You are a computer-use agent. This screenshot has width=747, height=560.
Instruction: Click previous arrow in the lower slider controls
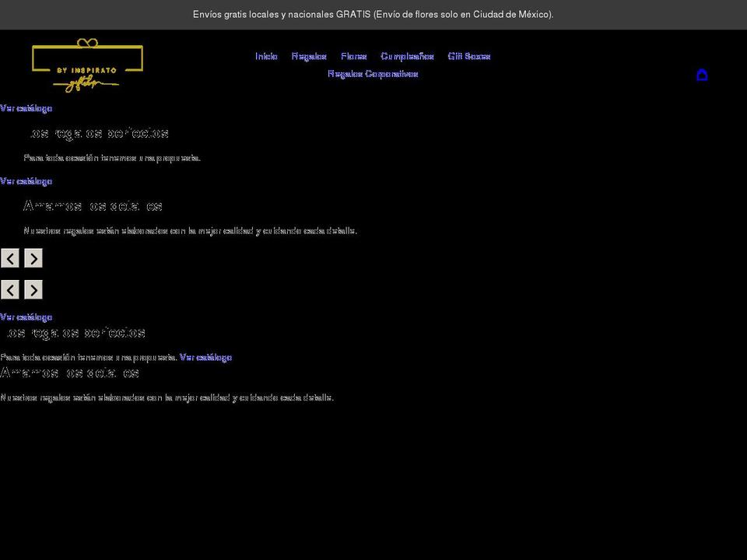pos(10,289)
